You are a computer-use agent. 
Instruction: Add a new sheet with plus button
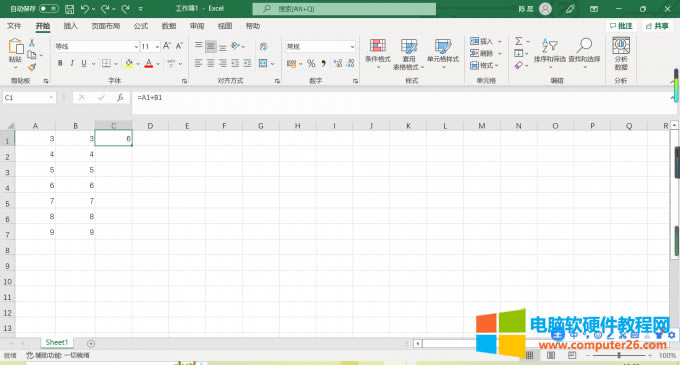[x=91, y=343]
